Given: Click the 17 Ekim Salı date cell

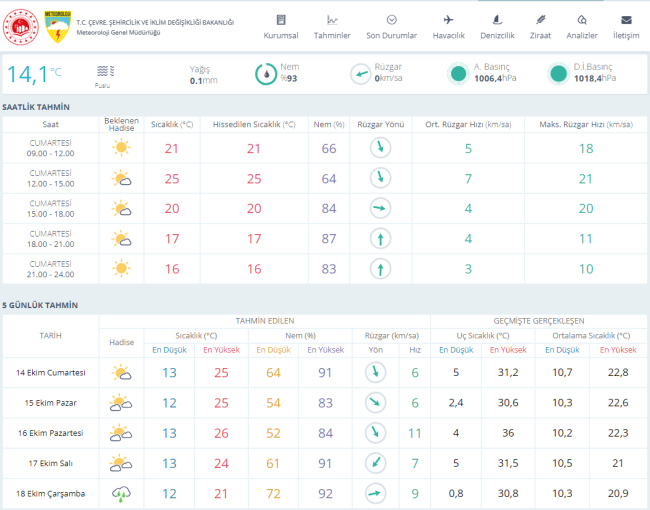Looking at the screenshot, I should (x=51, y=463).
